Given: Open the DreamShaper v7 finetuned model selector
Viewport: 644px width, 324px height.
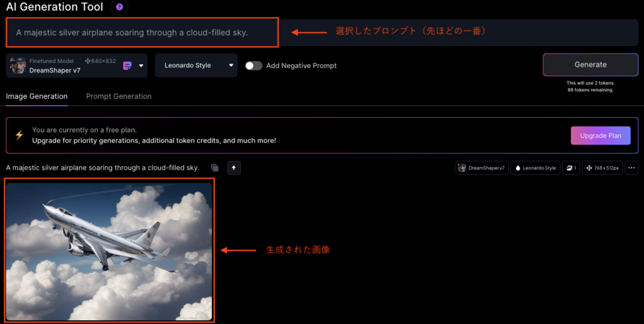Looking at the screenshot, I should pyautogui.click(x=77, y=65).
